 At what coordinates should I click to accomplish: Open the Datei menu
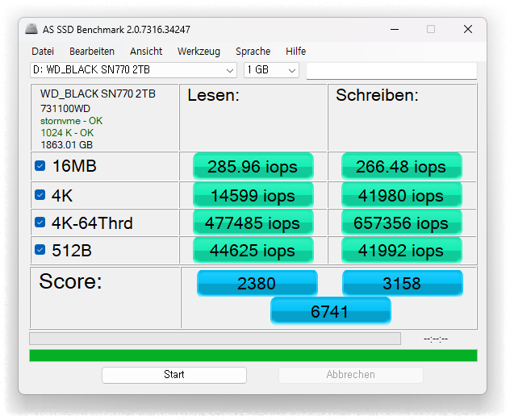pyautogui.click(x=43, y=52)
